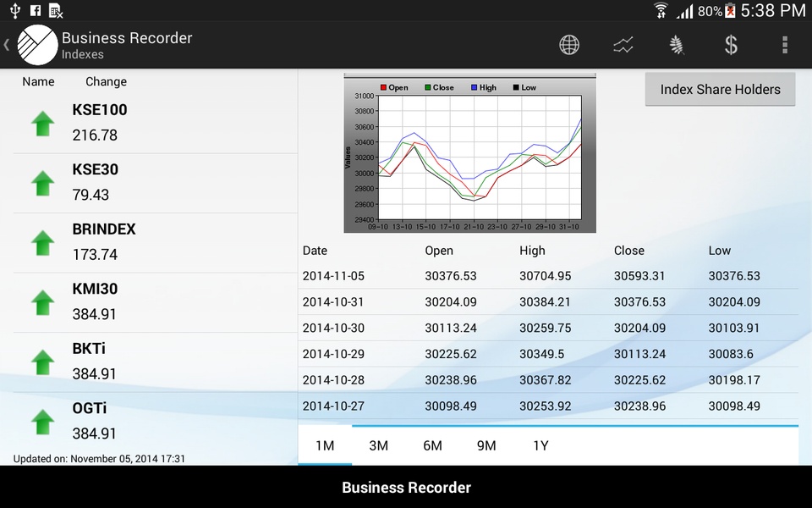This screenshot has width=812, height=508.
Task: Tap the bottom Business Recorder banner
Action: (x=406, y=488)
